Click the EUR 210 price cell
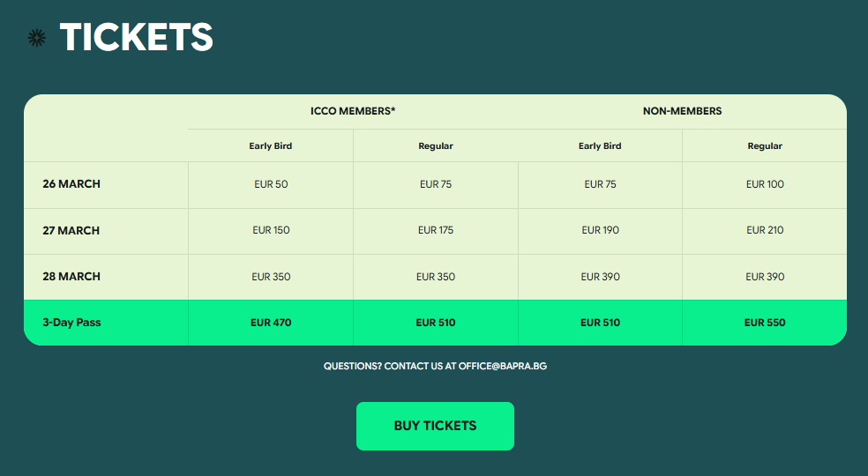Image resolution: width=868 pixels, height=476 pixels. (x=765, y=230)
